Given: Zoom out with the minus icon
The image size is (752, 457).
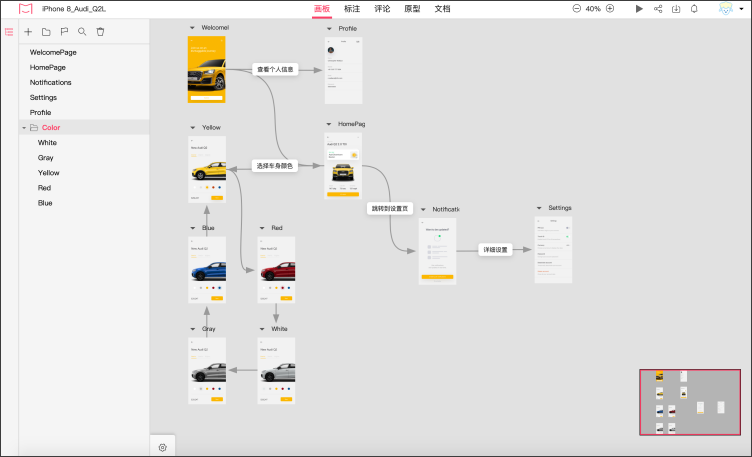Looking at the screenshot, I should click(x=576, y=8).
